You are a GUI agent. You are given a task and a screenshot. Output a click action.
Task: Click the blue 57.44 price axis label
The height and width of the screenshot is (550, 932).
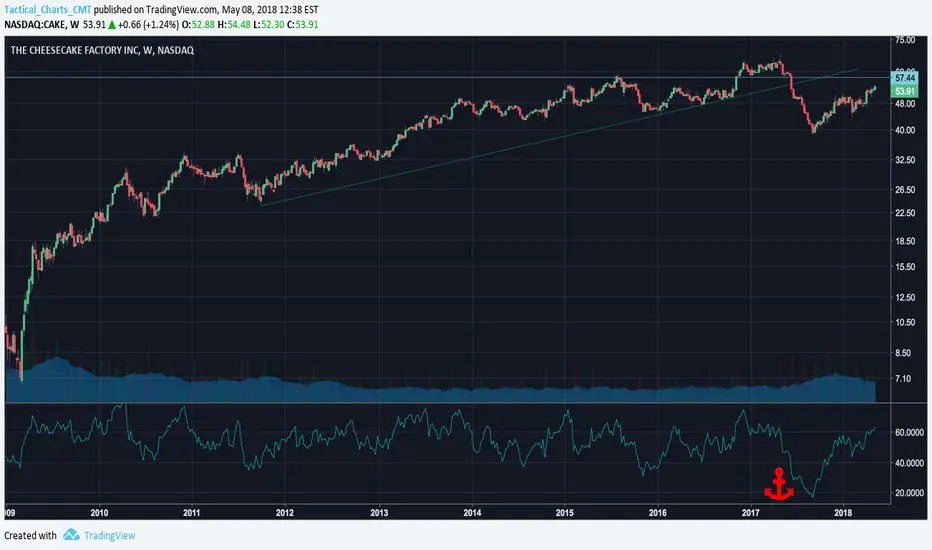click(905, 78)
